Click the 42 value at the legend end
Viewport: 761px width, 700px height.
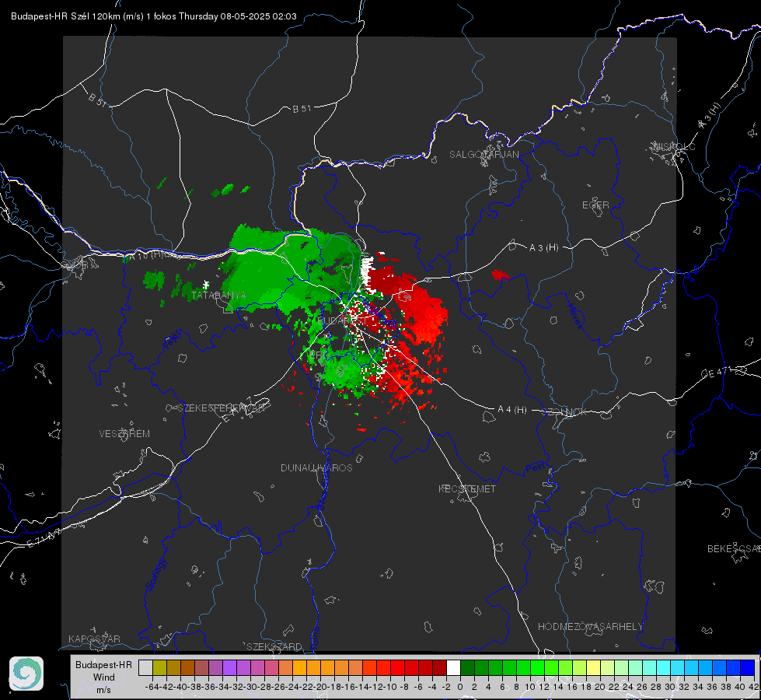753,687
